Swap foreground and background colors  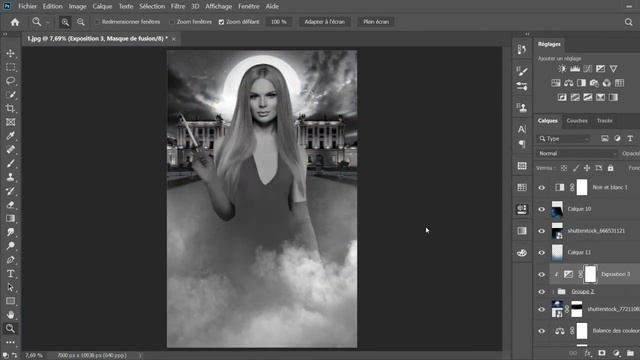14,356
